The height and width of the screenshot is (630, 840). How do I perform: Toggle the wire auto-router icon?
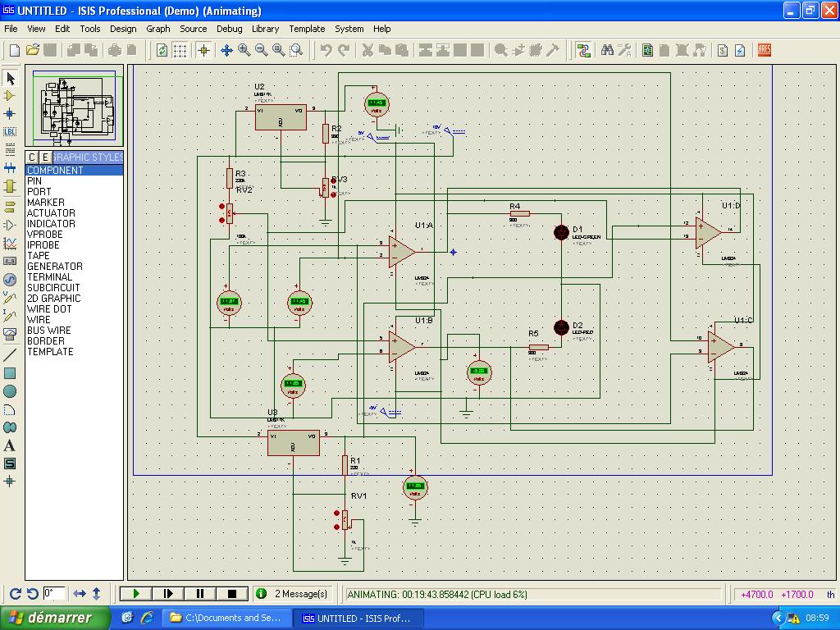click(583, 50)
